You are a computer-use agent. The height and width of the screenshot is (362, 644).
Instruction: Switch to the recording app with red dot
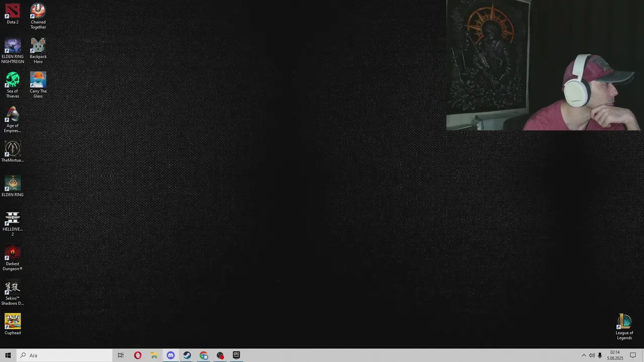tap(220, 355)
